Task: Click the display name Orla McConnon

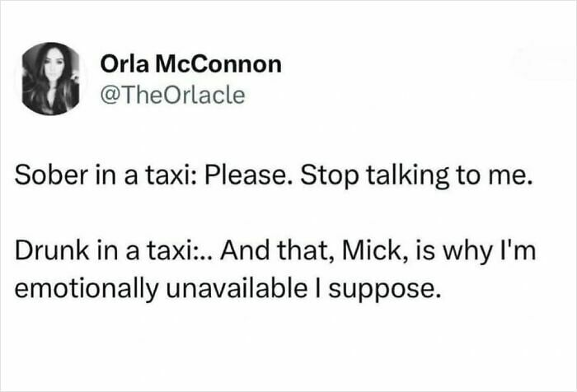Action: [190, 64]
